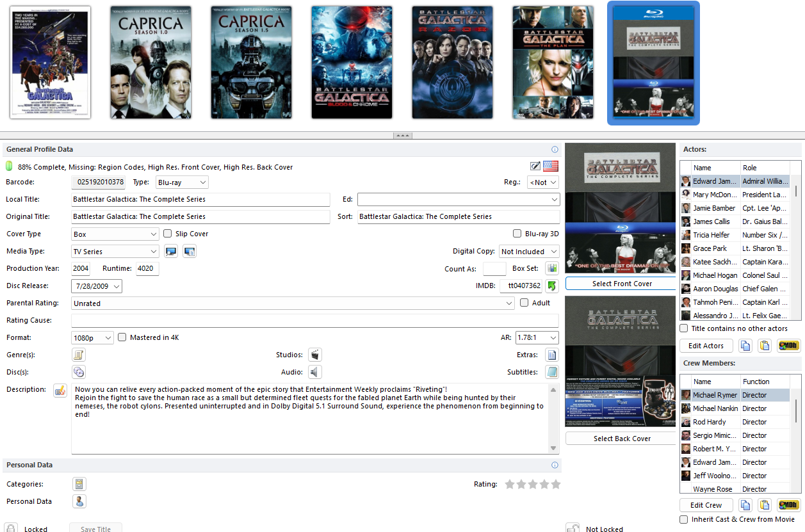Open the Genre(s) editor icon
805x532 pixels.
[79, 355]
